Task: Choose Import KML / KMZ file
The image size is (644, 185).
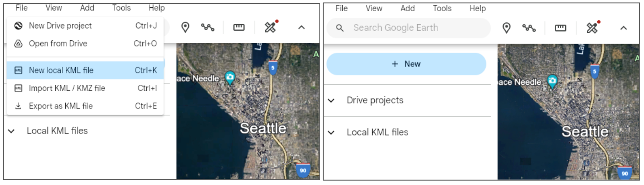Action: click(85, 88)
